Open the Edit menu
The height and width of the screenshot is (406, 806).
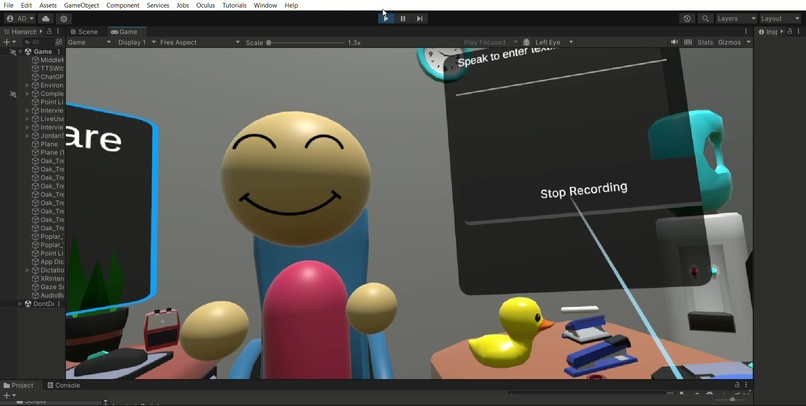pyautogui.click(x=26, y=5)
